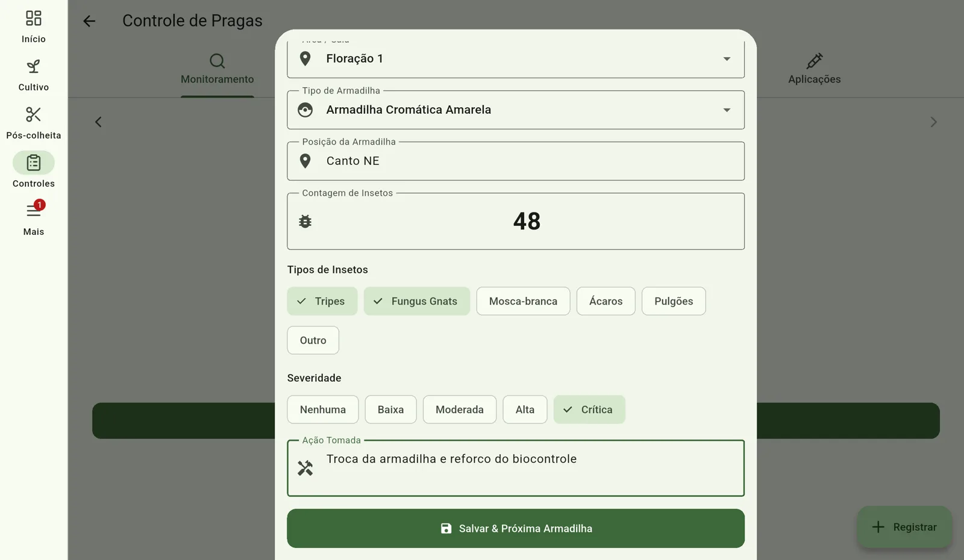Viewport: 964px width, 560px height.
Task: Go to Cultivo plant icon
Action: point(34,66)
